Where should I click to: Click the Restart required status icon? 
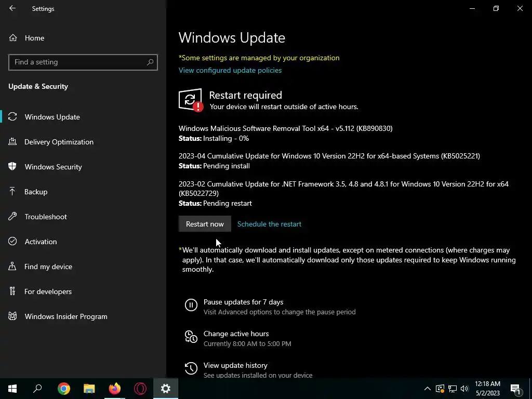pos(191,100)
